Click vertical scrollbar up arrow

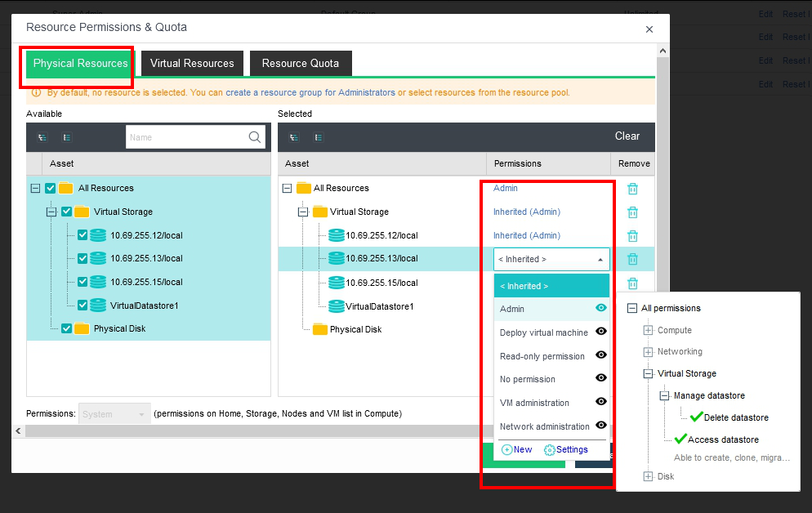663,51
